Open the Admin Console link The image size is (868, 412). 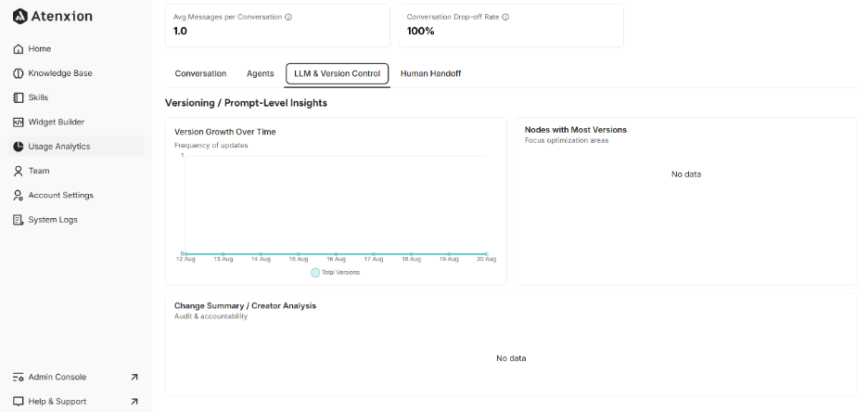coord(78,377)
